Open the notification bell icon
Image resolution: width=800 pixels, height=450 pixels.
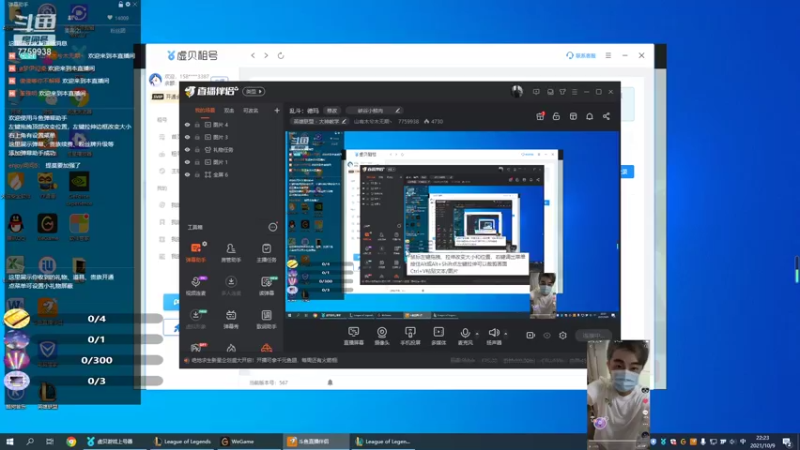click(589, 116)
